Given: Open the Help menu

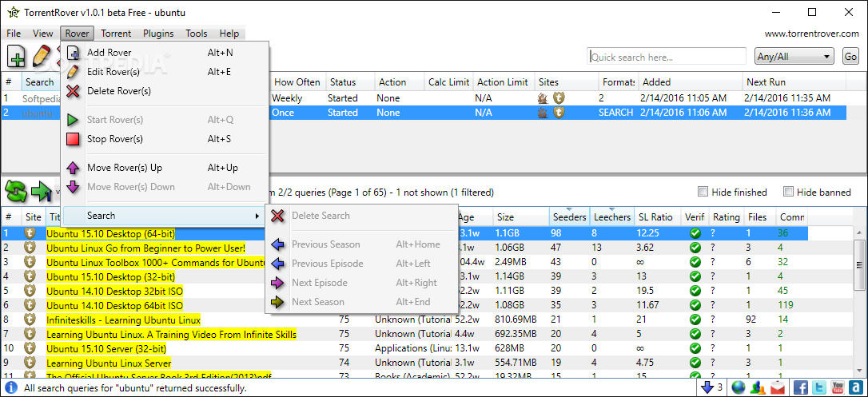Looking at the screenshot, I should point(229,34).
